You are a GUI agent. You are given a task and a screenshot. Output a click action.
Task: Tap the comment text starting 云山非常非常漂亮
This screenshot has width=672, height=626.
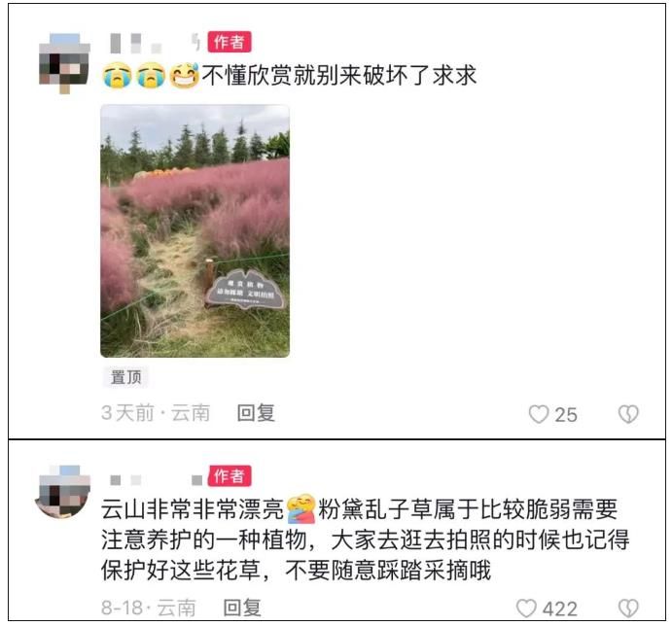point(365,539)
